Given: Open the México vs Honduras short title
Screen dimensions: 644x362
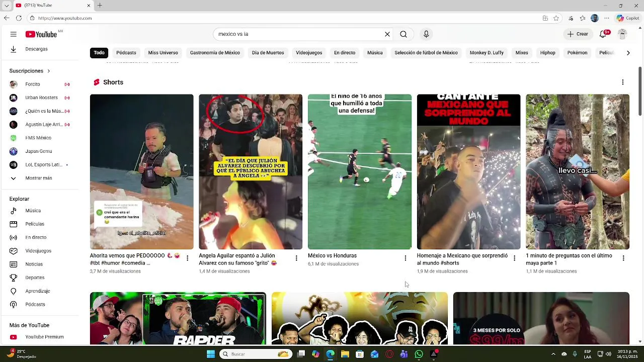Looking at the screenshot, I should click(x=332, y=256).
